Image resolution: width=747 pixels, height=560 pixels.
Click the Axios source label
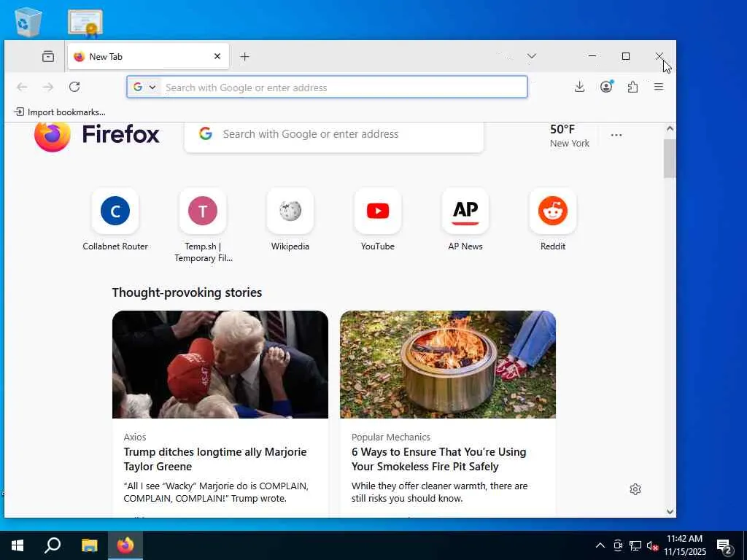(x=135, y=437)
